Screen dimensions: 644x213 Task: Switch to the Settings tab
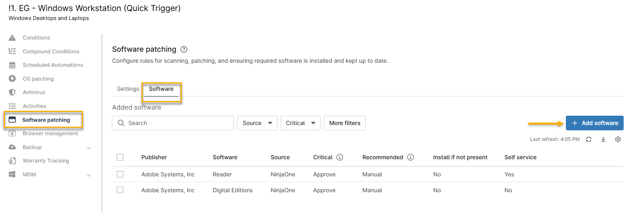click(128, 89)
